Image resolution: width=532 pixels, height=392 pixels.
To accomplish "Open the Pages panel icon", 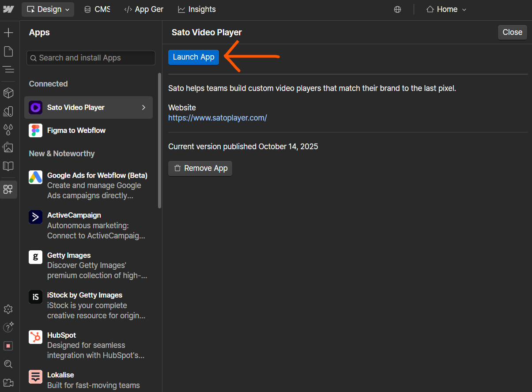I will pyautogui.click(x=8, y=52).
